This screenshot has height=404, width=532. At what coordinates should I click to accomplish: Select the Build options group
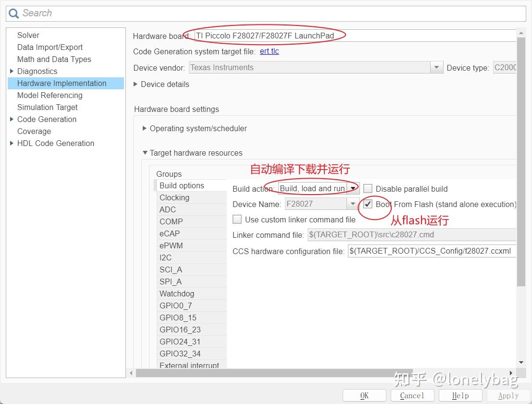coord(191,185)
